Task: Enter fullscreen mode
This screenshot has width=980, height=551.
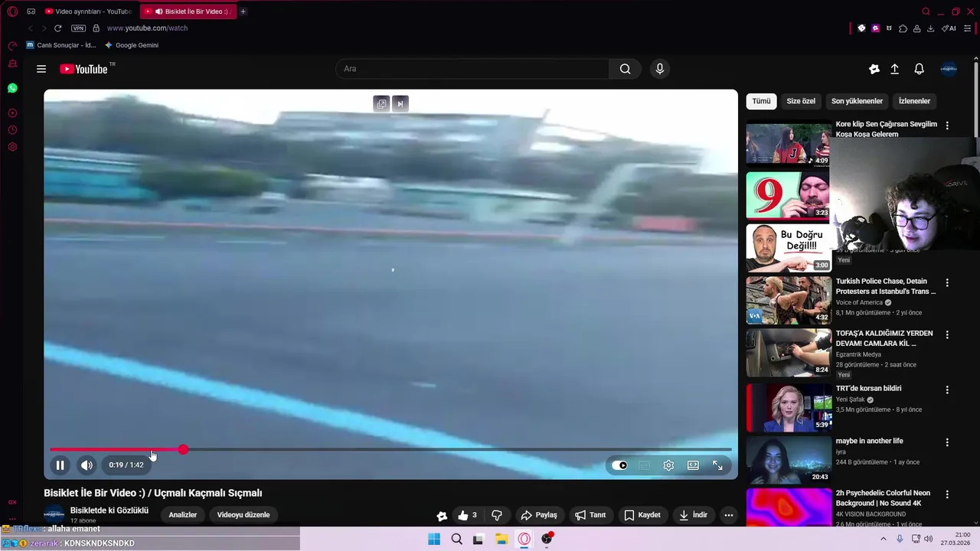Action: (x=717, y=465)
